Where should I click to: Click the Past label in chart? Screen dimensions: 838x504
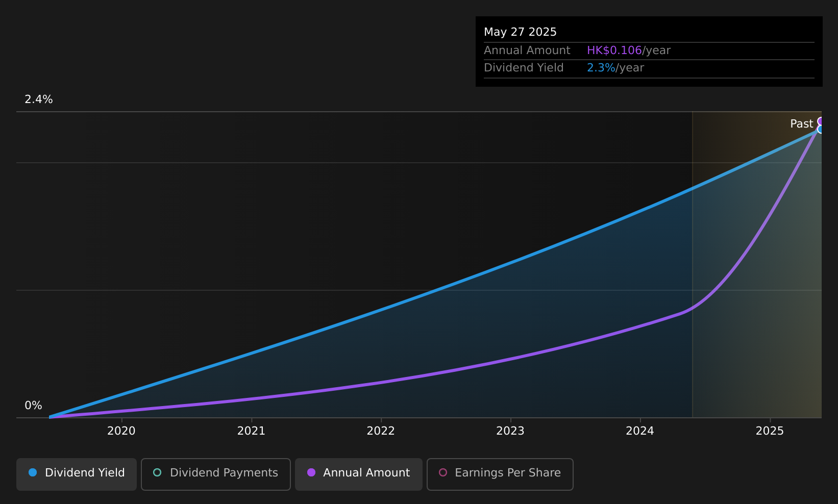tap(801, 124)
